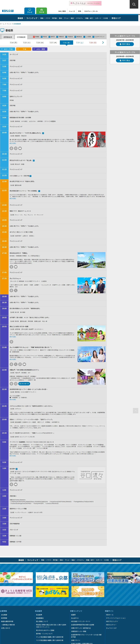This screenshot has width=140, height=644.
Task: Open YouTube icon for 京のみものがたり
Action: click(x=16, y=267)
